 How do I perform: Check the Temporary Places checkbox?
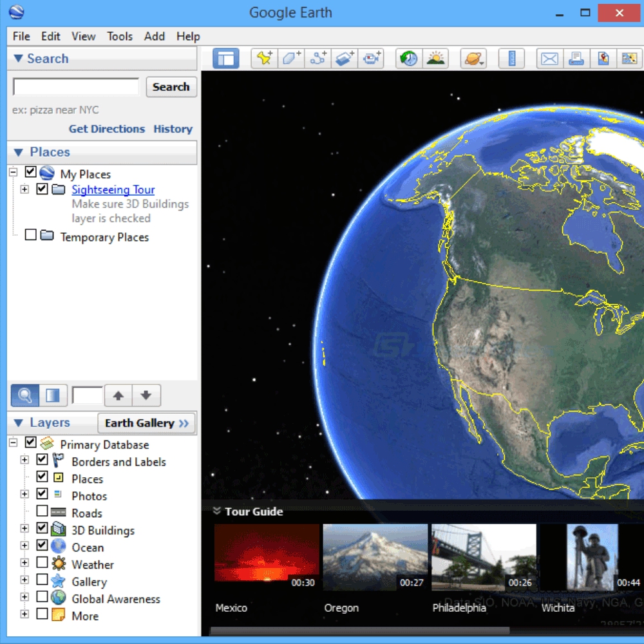click(x=31, y=235)
